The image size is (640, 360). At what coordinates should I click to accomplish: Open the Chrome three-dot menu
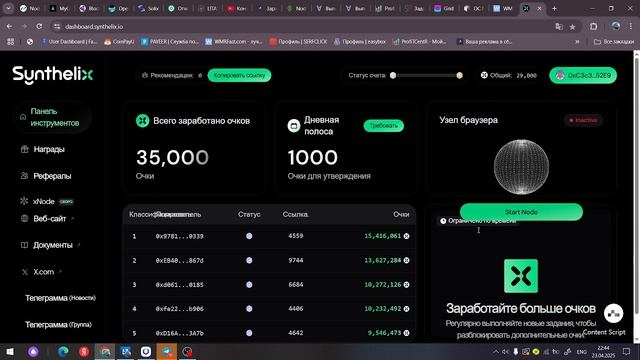(631, 27)
